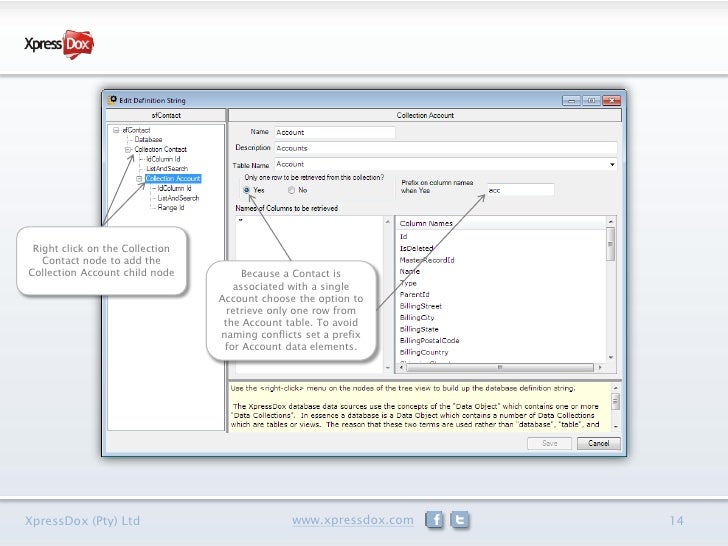
Task: Select ListAndSearch under Collection Account
Action: pos(178,198)
